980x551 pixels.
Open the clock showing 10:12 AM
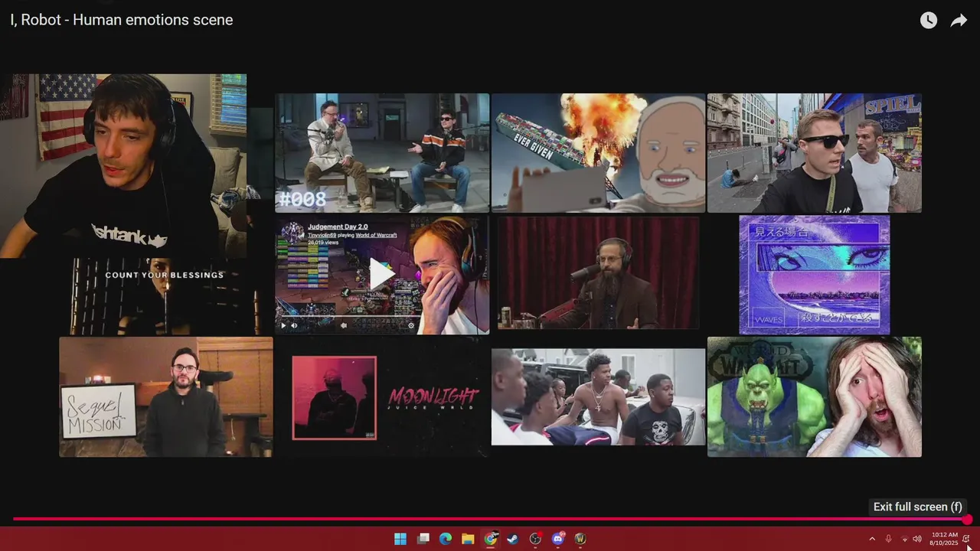(944, 539)
